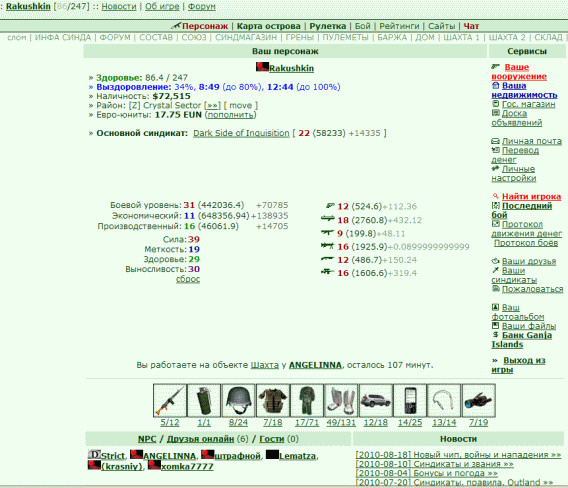
Task: Click Об игре header link
Action: [x=162, y=7]
